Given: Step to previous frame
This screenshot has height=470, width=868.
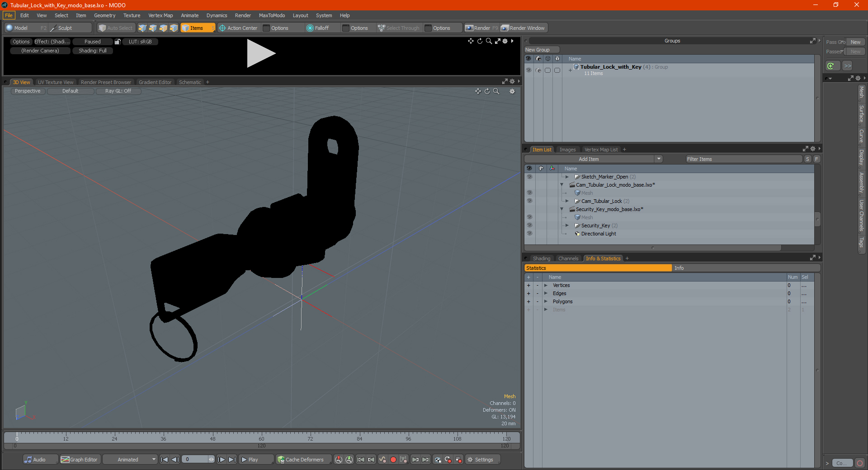Looking at the screenshot, I should (175, 460).
